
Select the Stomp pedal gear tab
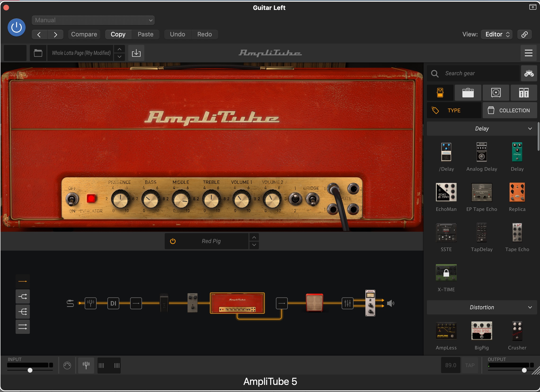(440, 93)
